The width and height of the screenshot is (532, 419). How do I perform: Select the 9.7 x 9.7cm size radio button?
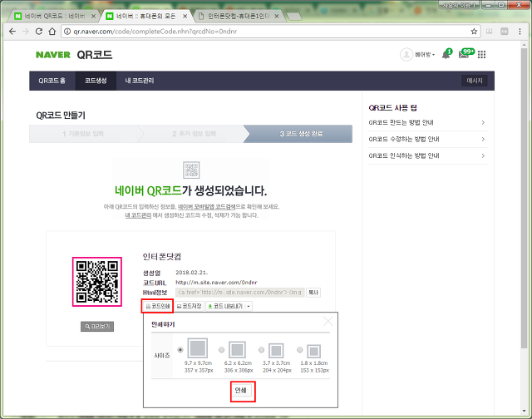coord(180,350)
